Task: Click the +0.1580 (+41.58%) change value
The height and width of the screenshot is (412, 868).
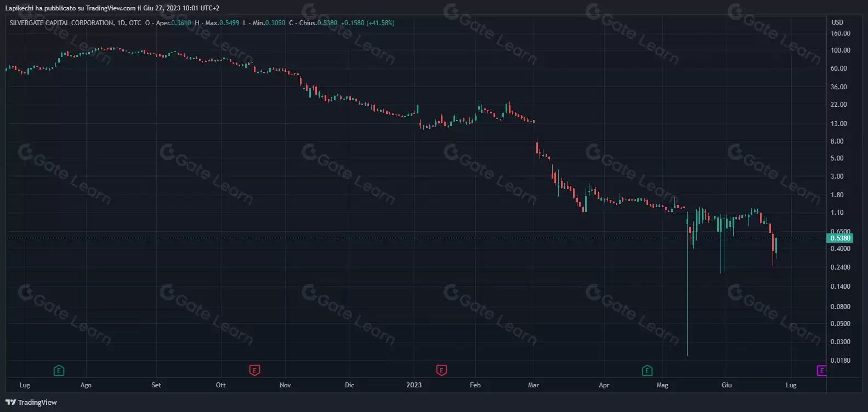Action: [367, 23]
